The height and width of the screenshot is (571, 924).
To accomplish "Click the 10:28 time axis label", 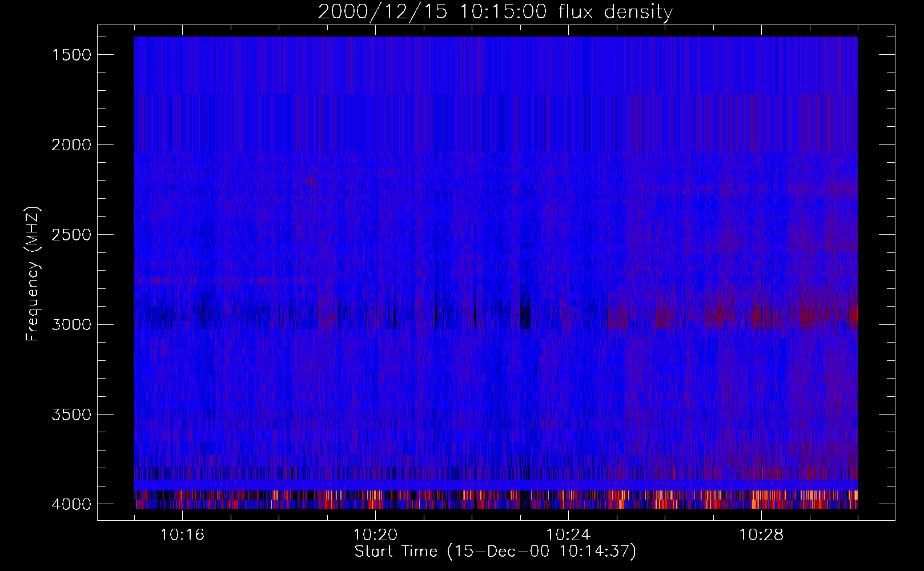I will (761, 535).
